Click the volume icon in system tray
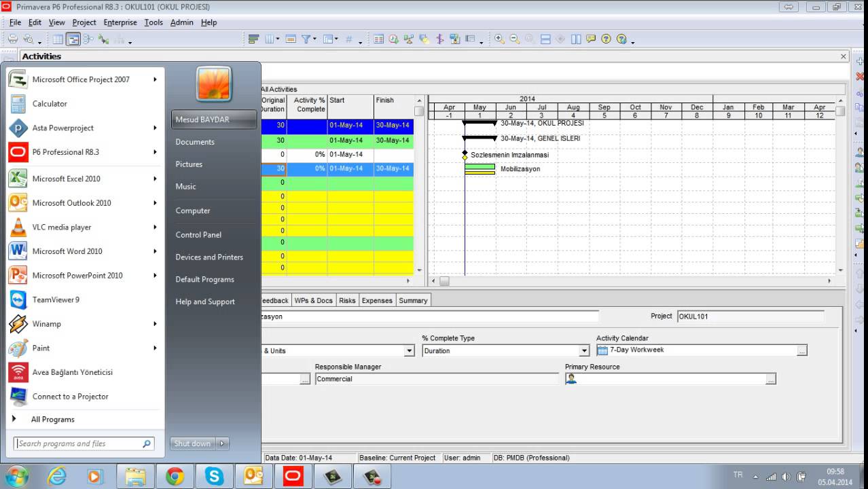The width and height of the screenshot is (868, 489). pos(786,477)
